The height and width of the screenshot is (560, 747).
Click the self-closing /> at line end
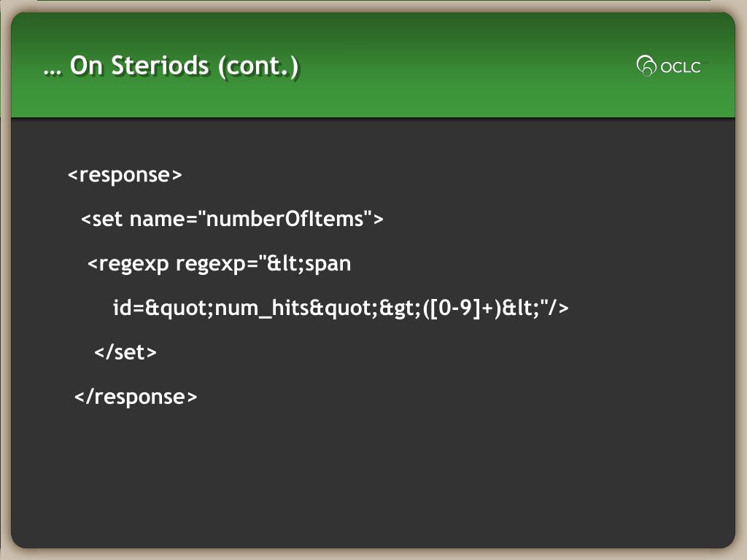click(x=559, y=308)
